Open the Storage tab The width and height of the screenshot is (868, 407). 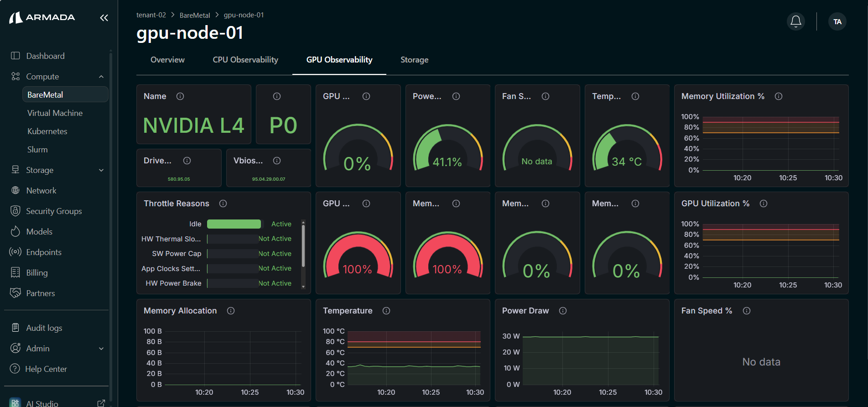tap(414, 60)
